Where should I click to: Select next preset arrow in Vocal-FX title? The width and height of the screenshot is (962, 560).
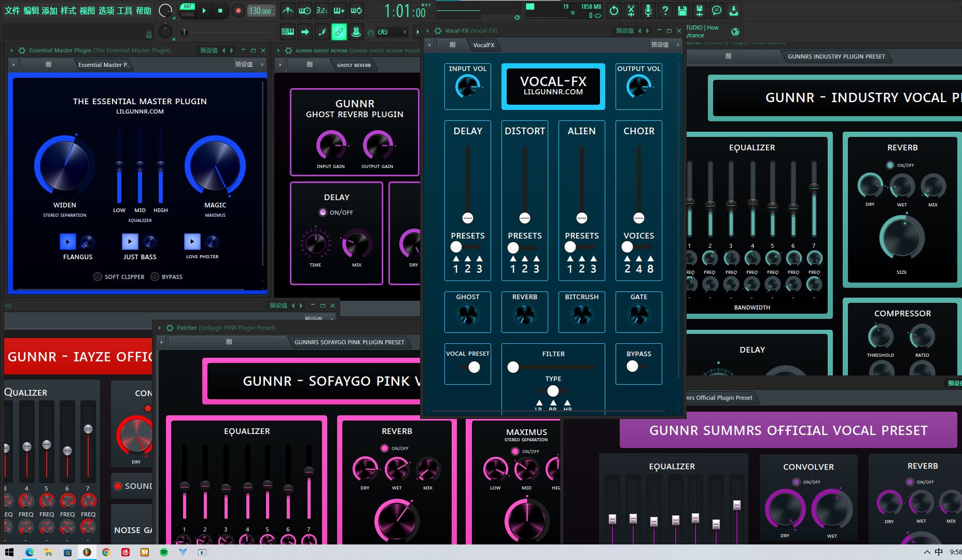pos(647,31)
